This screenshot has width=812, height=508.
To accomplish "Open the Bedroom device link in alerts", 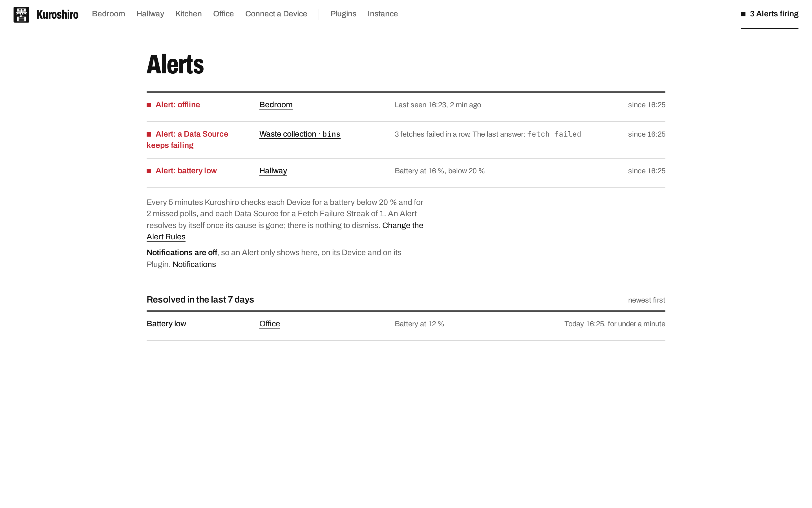I will [276, 105].
